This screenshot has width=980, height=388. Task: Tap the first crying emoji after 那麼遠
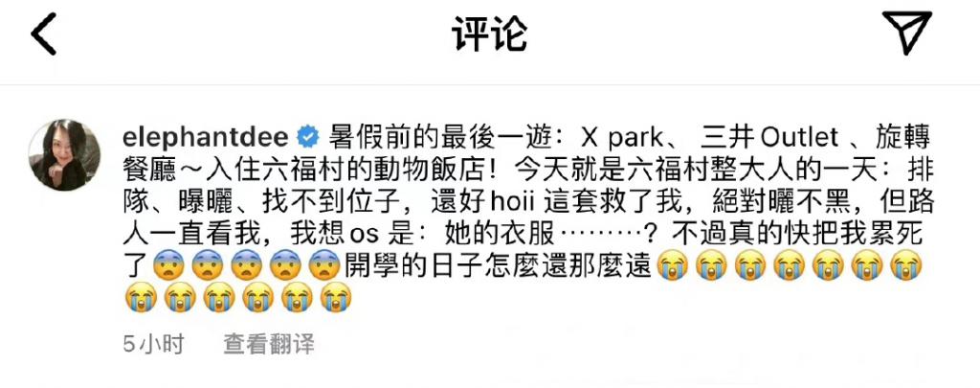click(672, 265)
